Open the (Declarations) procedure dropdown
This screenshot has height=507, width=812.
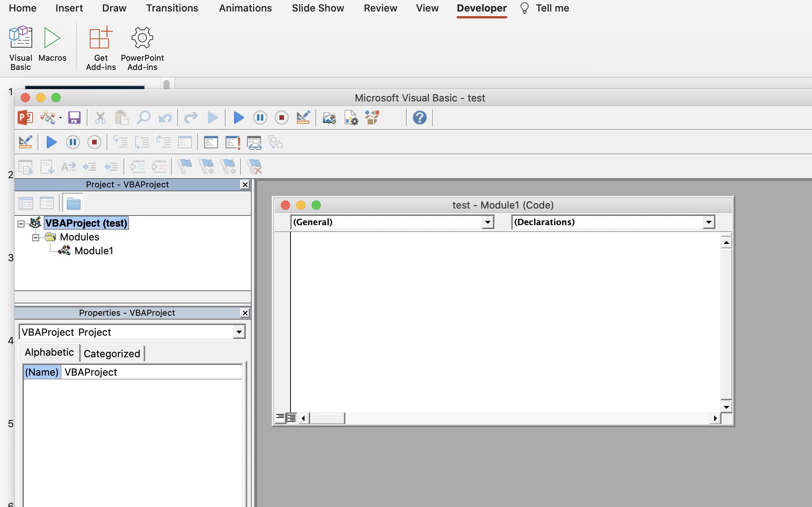708,222
